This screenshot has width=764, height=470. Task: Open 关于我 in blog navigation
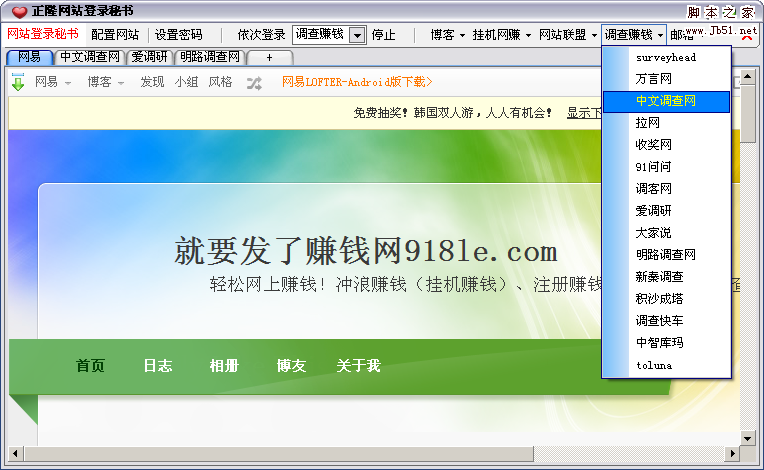[358, 366]
